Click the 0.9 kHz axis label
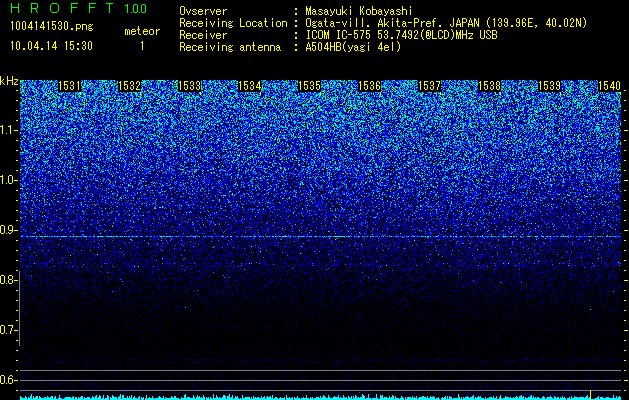Viewport: 629px width, 400px height. coord(9,230)
